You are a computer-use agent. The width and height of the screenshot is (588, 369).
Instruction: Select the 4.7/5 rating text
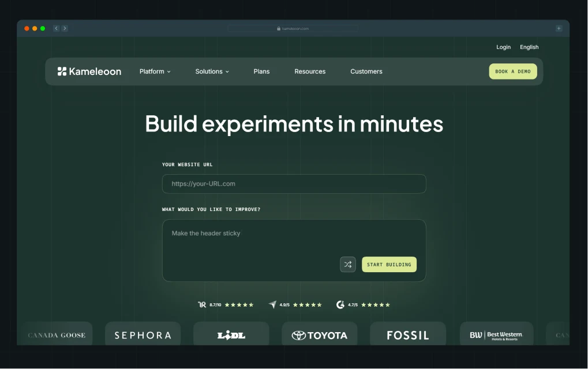click(x=353, y=305)
